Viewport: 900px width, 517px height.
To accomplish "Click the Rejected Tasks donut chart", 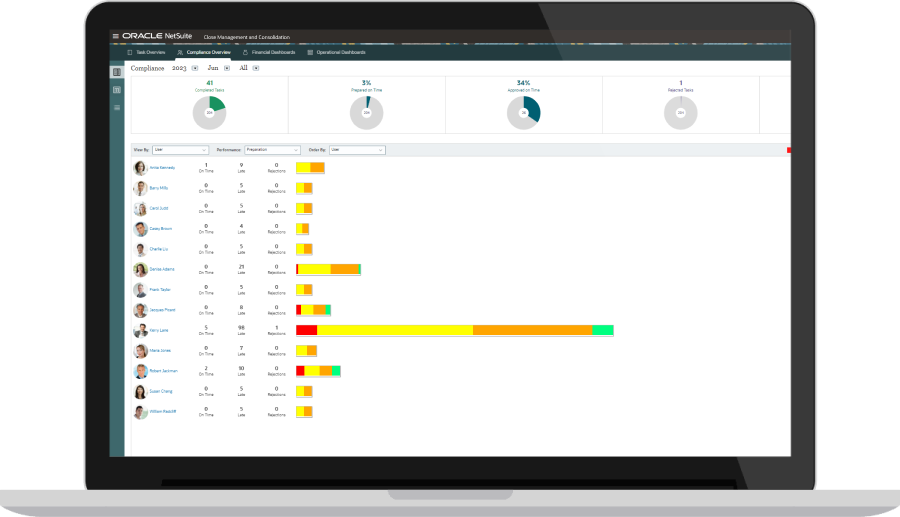I will click(681, 112).
